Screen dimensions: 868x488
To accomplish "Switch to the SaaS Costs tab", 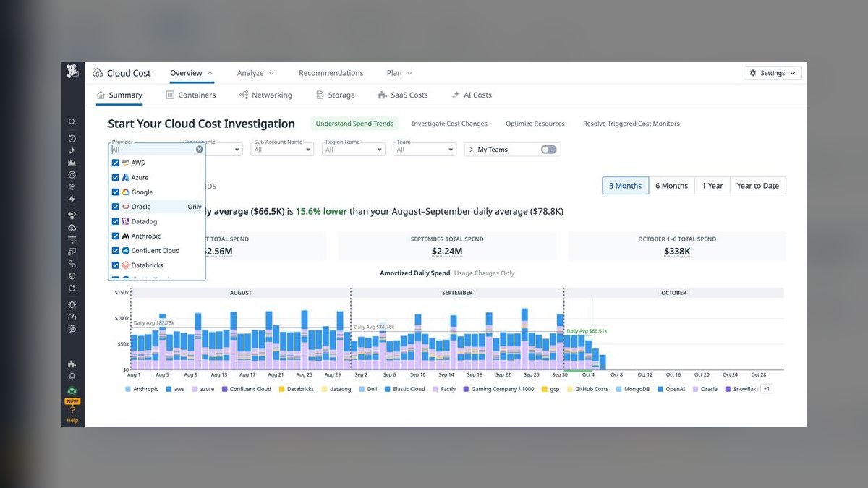I will pos(403,95).
